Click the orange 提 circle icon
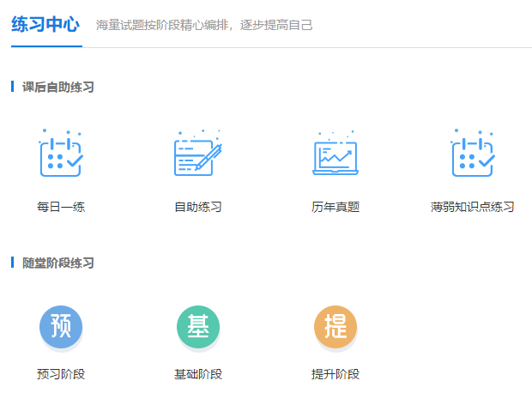 click(x=336, y=327)
